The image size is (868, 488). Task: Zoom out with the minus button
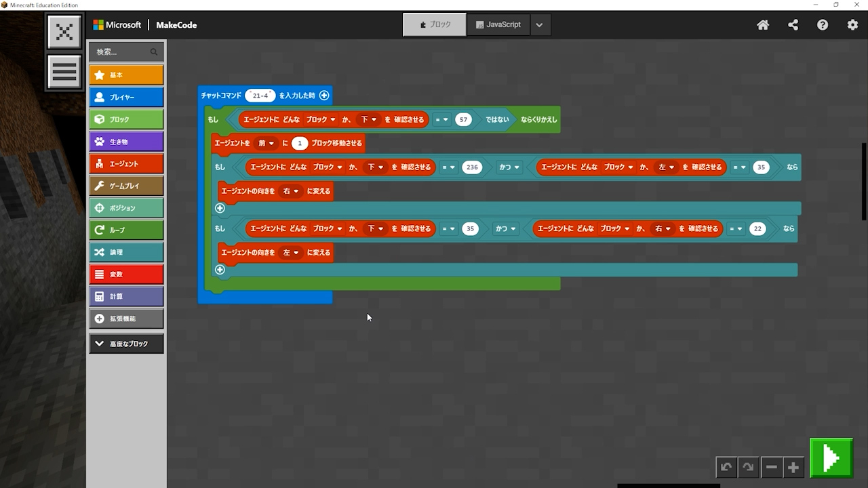[x=771, y=467]
